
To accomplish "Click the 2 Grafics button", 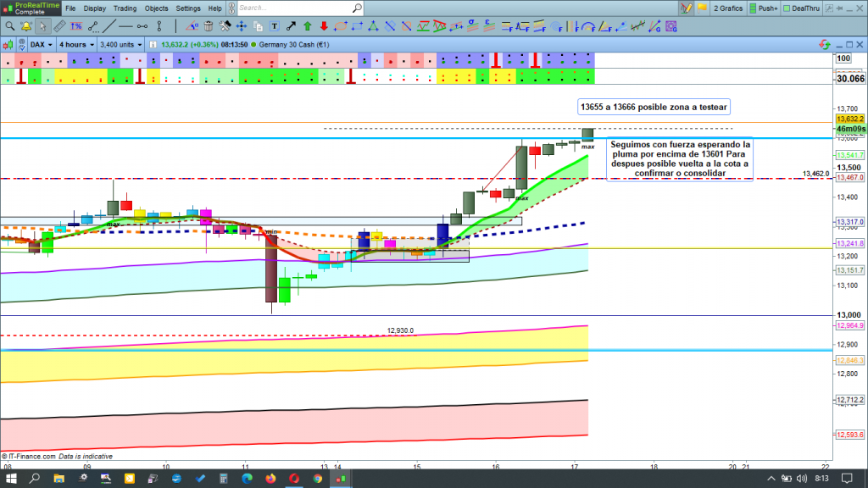I will 727,8.
